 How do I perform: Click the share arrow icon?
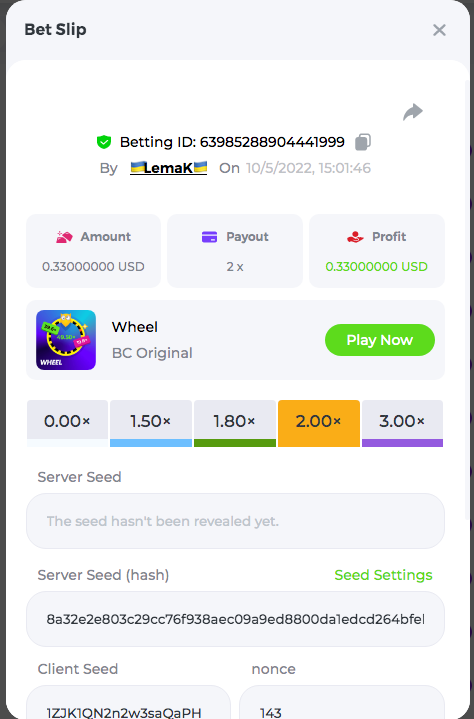pyautogui.click(x=413, y=112)
